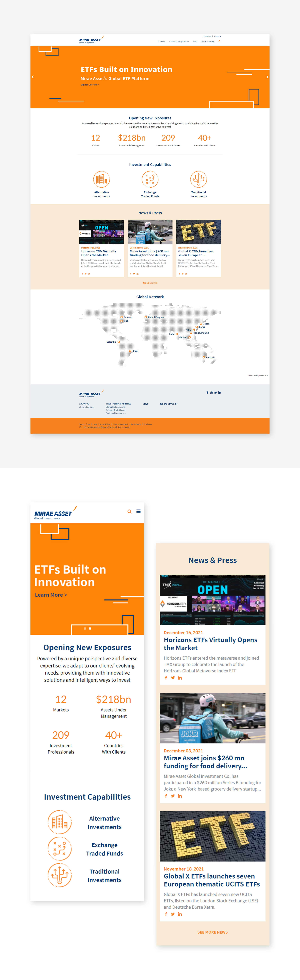Image resolution: width=300 pixels, height=980 pixels.
Task: Open mobile Jokr delivery rider image
Action: [212, 718]
